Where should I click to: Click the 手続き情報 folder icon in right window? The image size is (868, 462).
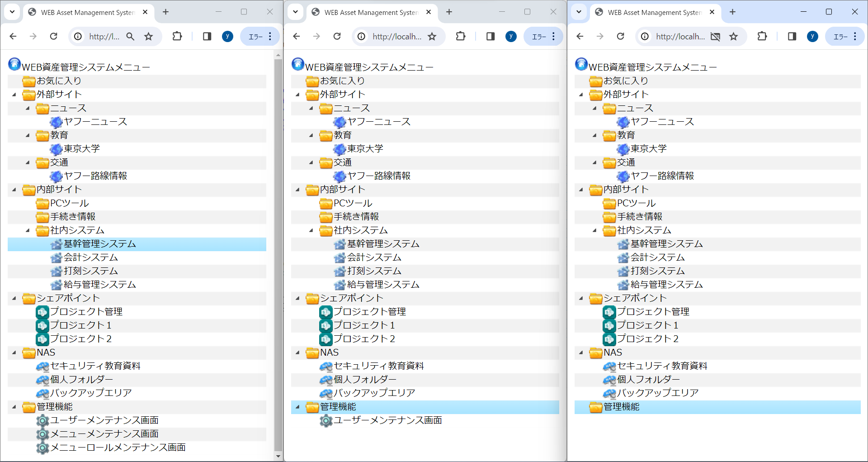(x=609, y=217)
